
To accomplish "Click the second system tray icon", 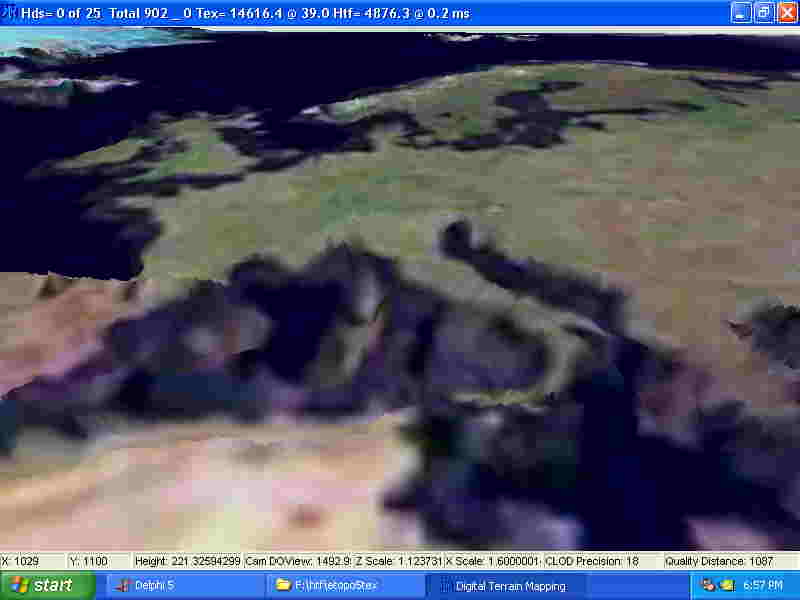I will tap(727, 585).
